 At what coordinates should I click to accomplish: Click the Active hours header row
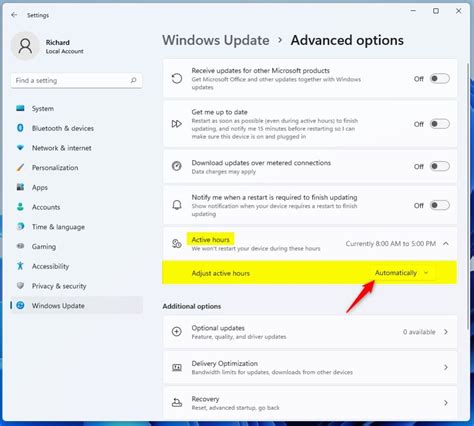[310, 244]
